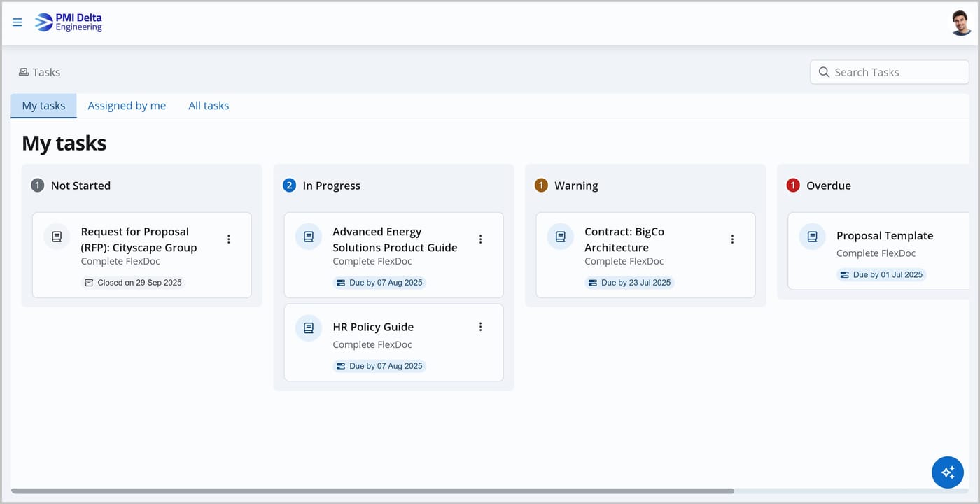Open Contract: BigCo Architecture task
This screenshot has width=980, height=504.
[x=624, y=239]
